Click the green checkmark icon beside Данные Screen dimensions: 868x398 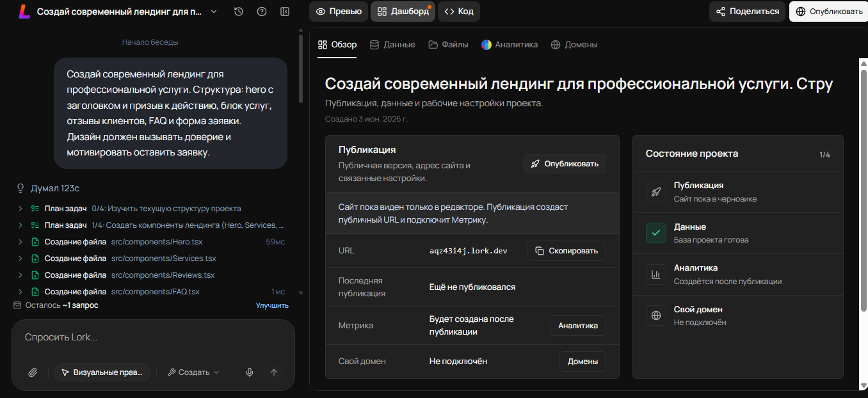coord(656,234)
